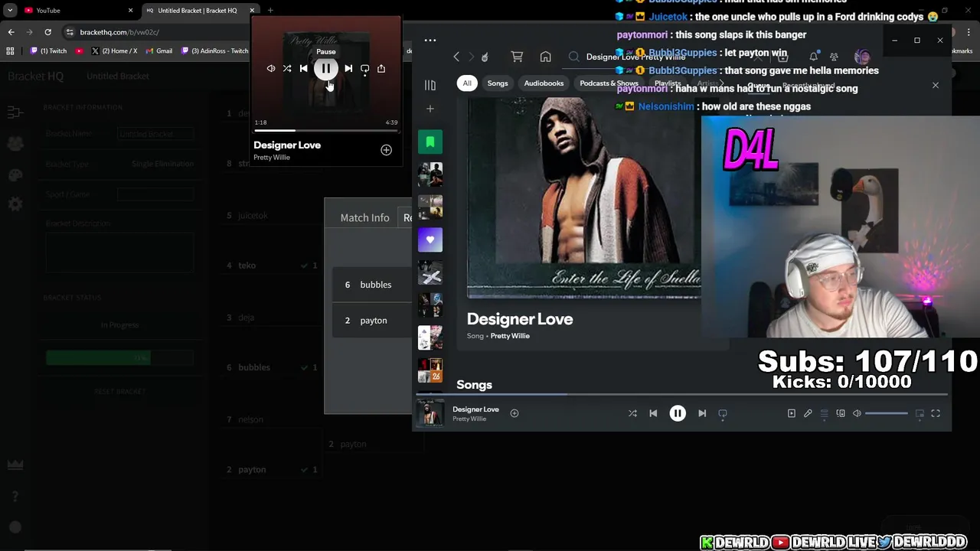Screen dimensions: 980x551
Task: Reload the Bracket HQ page
Action: pos(47,32)
